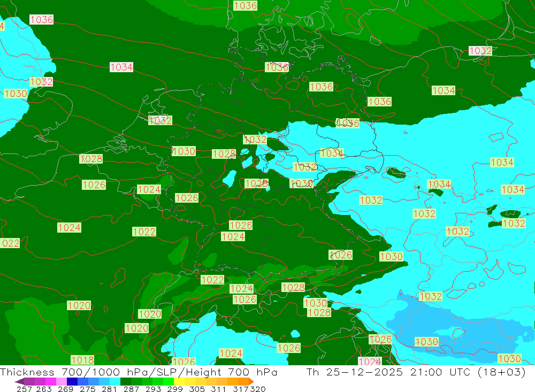The width and height of the screenshot is (535, 392).
Task: Click the legend value 293
Action: (x=153, y=389)
